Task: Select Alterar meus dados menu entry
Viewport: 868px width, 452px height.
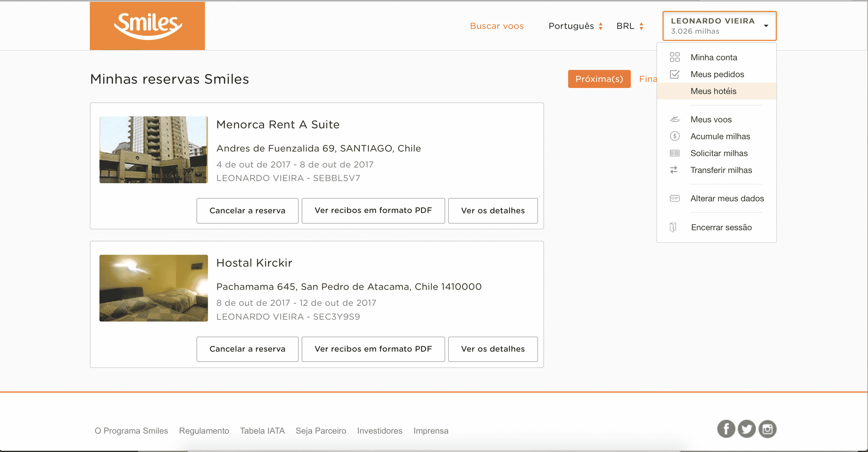Action: (716, 198)
